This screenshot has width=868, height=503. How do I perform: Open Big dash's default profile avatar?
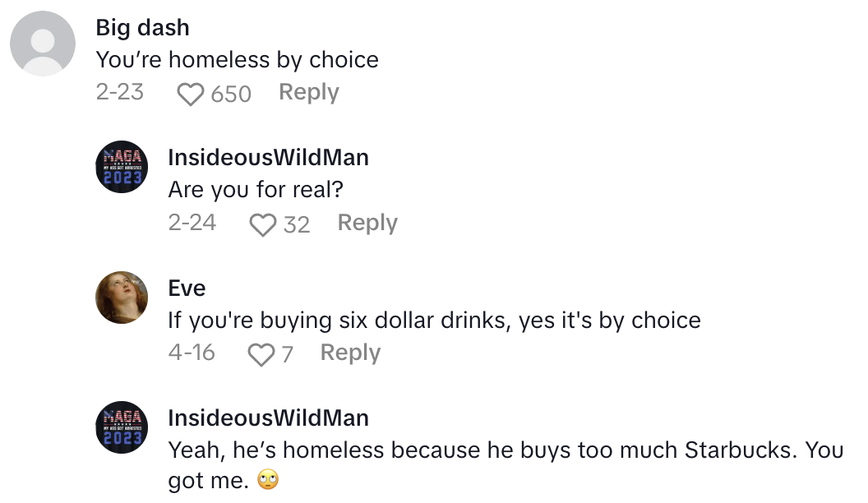43,44
